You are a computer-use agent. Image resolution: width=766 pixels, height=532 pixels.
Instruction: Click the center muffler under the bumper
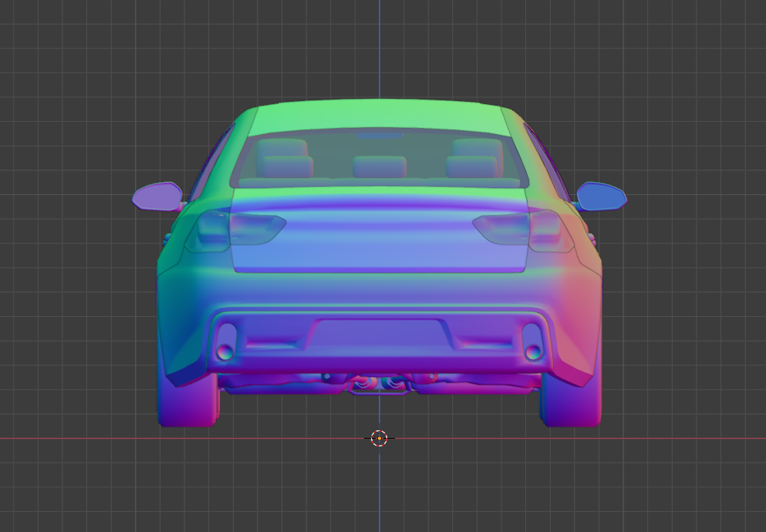[379, 382]
